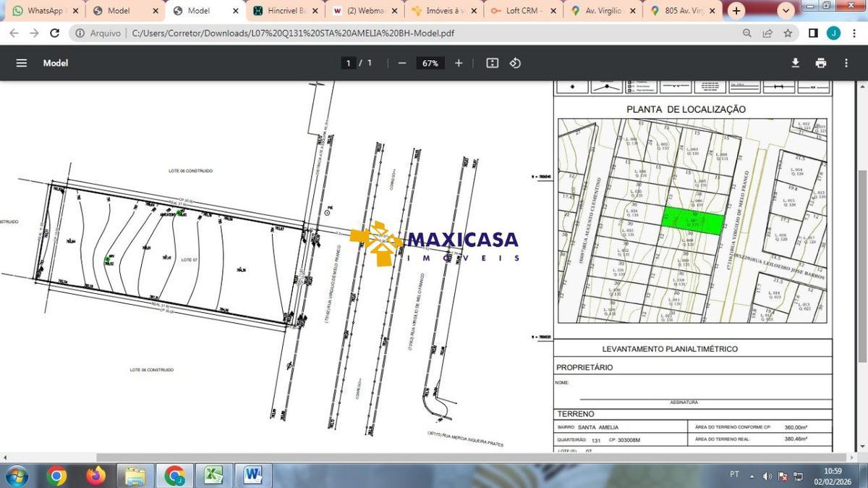The height and width of the screenshot is (488, 868).
Task: Zoom in on the PDF
Action: click(x=459, y=63)
